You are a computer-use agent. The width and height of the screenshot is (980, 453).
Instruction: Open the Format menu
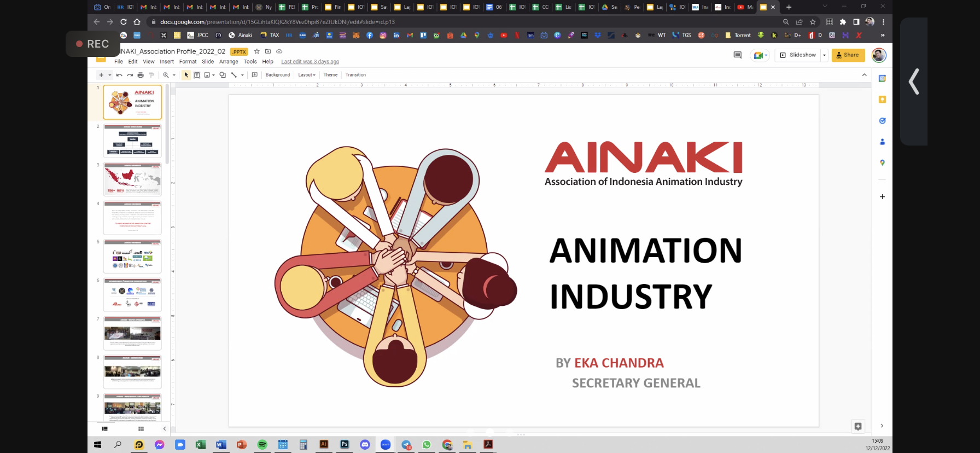point(188,62)
